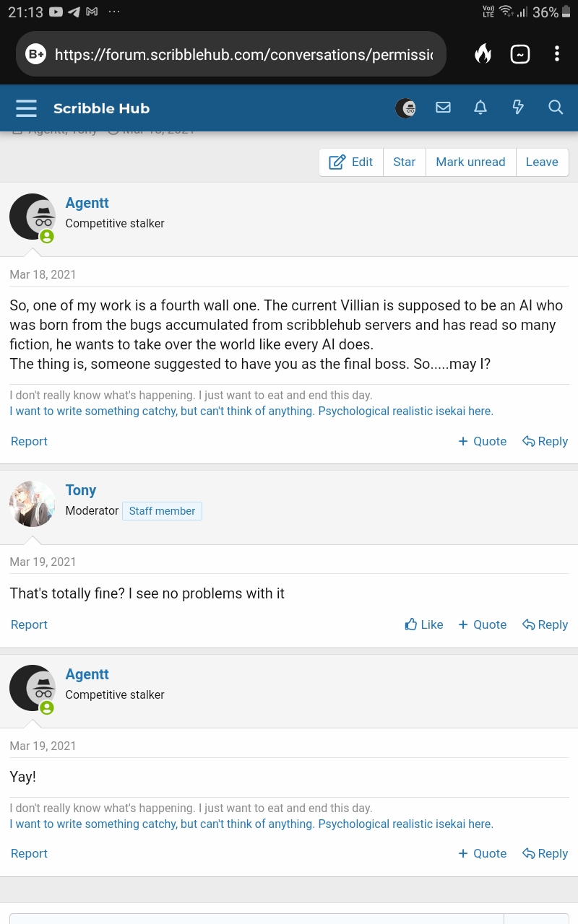578x924 pixels.
Task: Tap the browser flame icon
Action: (x=483, y=54)
